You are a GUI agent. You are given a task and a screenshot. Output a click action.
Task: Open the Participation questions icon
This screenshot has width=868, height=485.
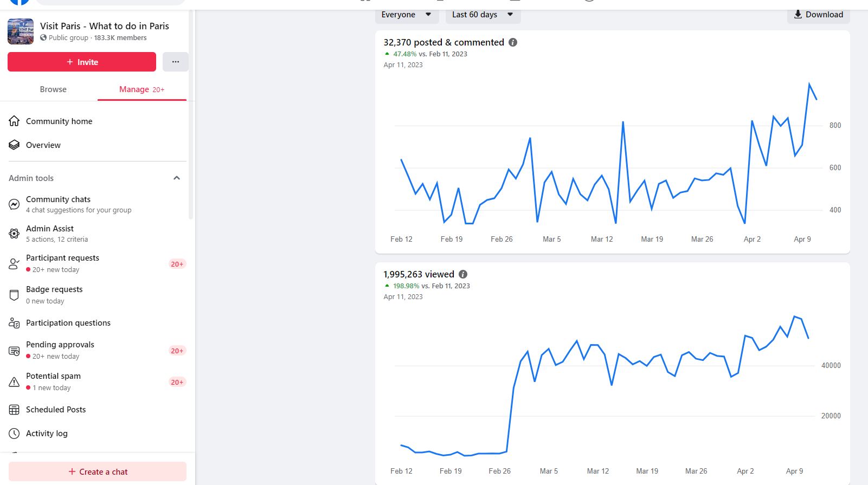pos(14,323)
